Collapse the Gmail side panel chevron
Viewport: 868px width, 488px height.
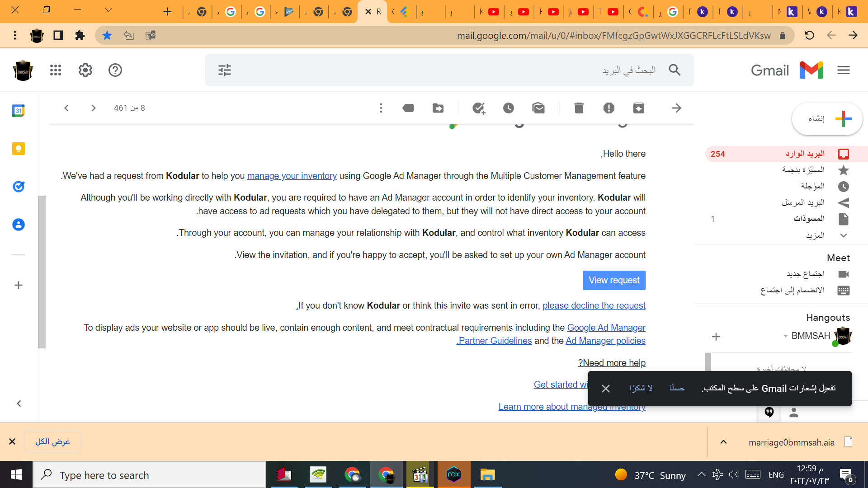coord(19,404)
